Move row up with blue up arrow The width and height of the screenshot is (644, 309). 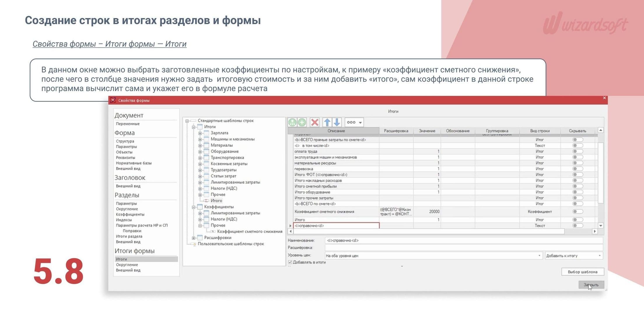pos(327,122)
